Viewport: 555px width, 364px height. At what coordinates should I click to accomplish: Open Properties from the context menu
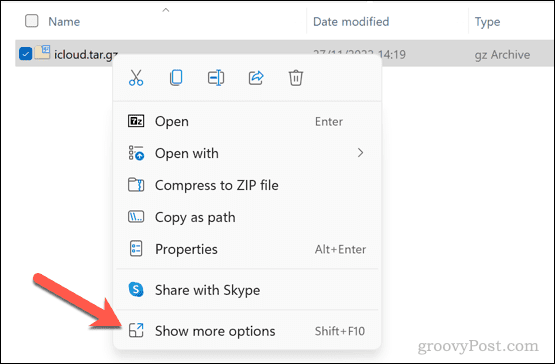(247, 249)
